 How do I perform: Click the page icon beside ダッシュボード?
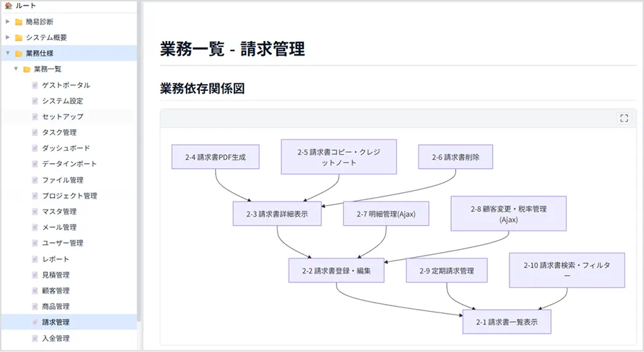coord(35,148)
